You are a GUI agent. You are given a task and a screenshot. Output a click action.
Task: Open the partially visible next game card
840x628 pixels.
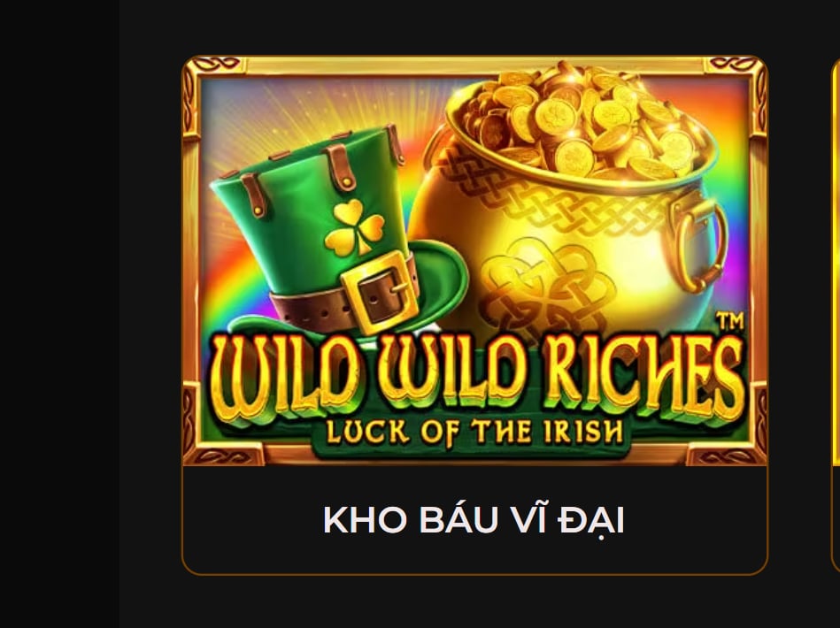[x=836, y=316]
